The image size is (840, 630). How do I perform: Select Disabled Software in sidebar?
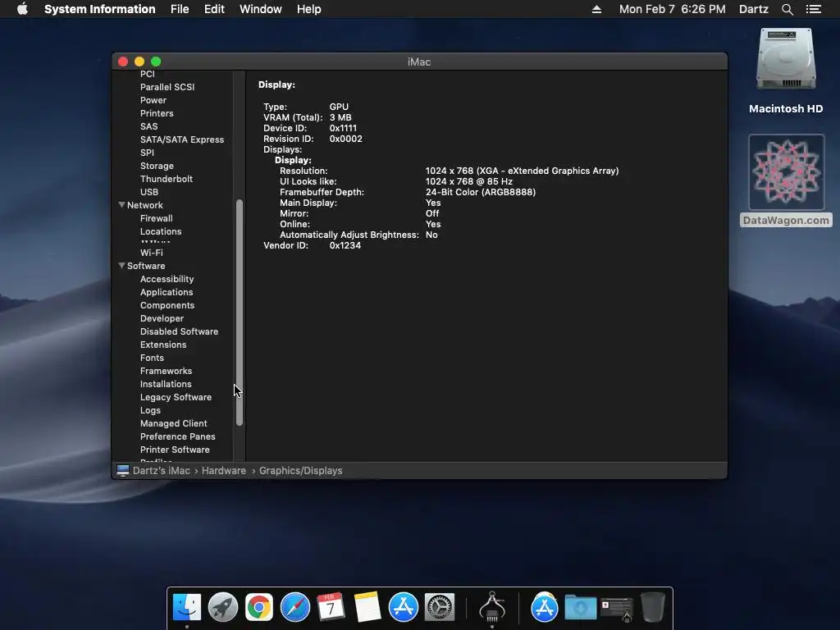click(x=180, y=331)
